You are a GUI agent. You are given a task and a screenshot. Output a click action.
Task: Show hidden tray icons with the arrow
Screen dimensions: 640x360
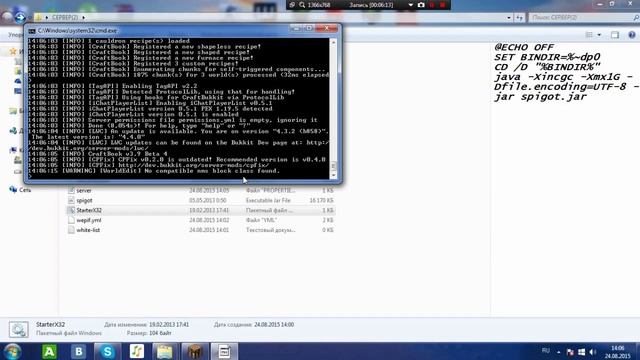point(558,352)
